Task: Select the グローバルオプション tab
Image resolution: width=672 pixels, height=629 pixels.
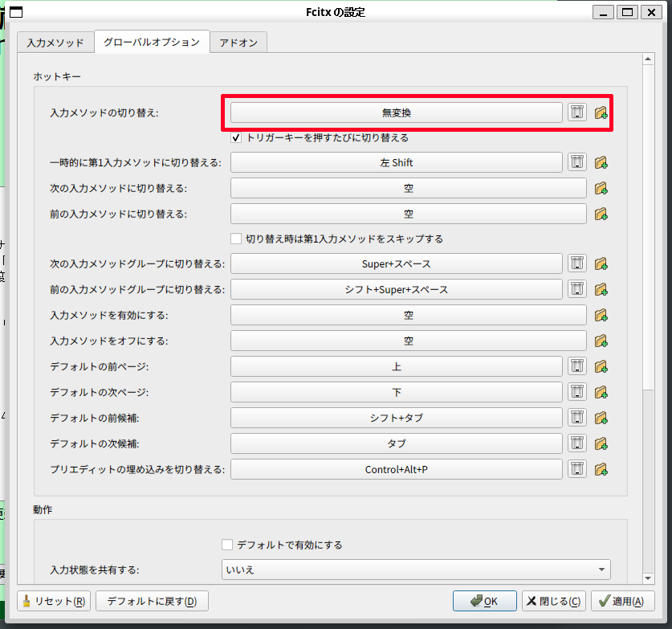Action: click(152, 42)
